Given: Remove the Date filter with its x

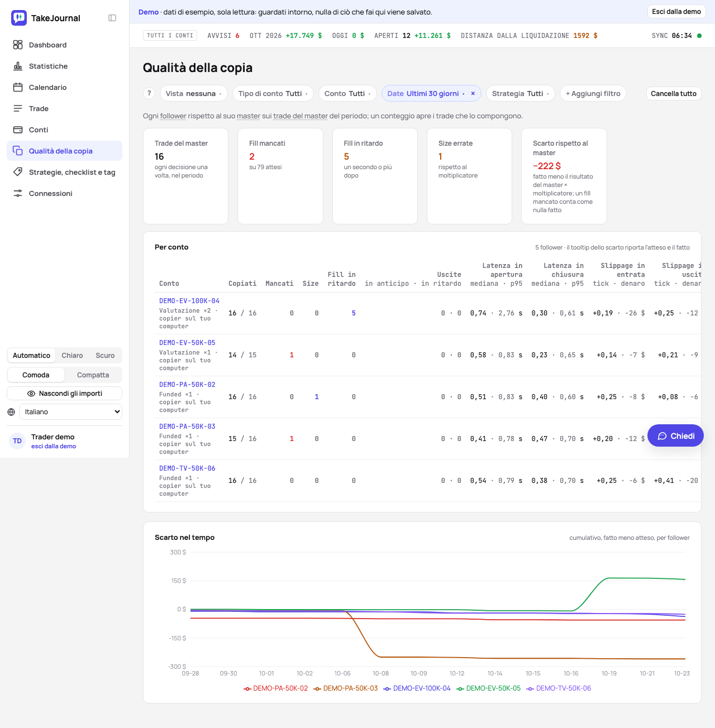Looking at the screenshot, I should coord(473,93).
